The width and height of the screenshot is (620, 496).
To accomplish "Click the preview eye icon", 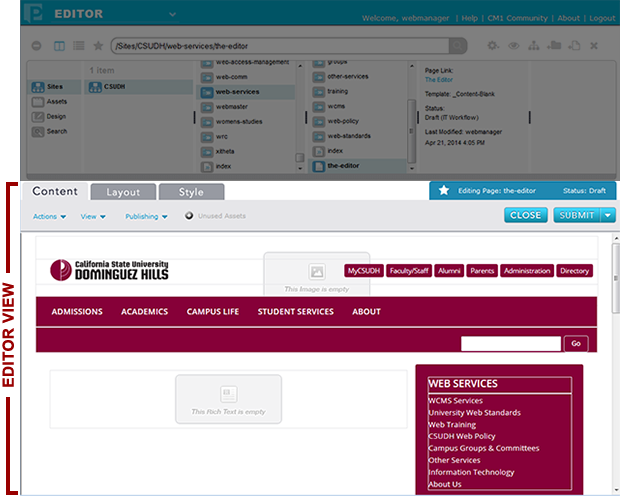I will coord(514,46).
